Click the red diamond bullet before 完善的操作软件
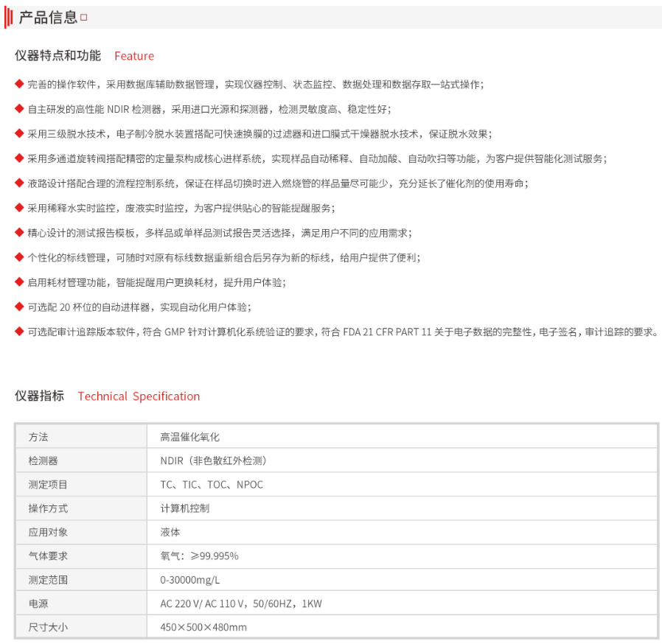The width and height of the screenshot is (662, 644). [x=19, y=84]
